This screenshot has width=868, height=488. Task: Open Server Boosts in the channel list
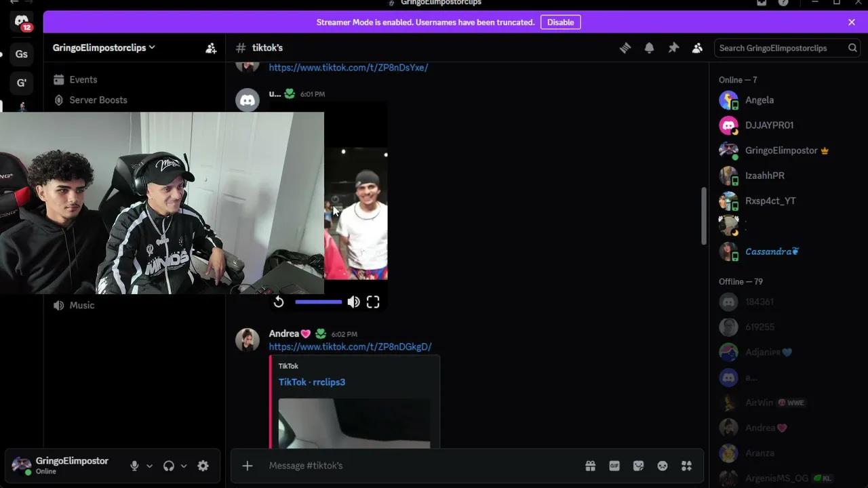tap(134, 100)
